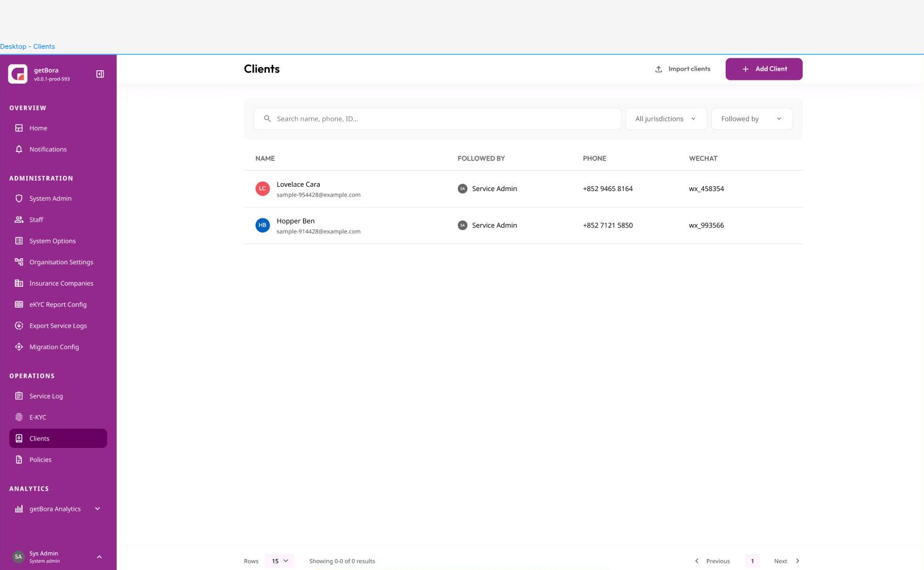The height and width of the screenshot is (570, 924).
Task: Click the Policies document icon
Action: (x=19, y=460)
